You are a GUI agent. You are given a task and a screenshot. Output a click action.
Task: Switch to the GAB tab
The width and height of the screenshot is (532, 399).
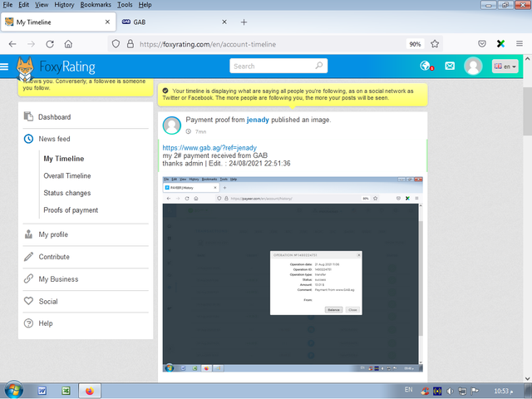point(175,22)
